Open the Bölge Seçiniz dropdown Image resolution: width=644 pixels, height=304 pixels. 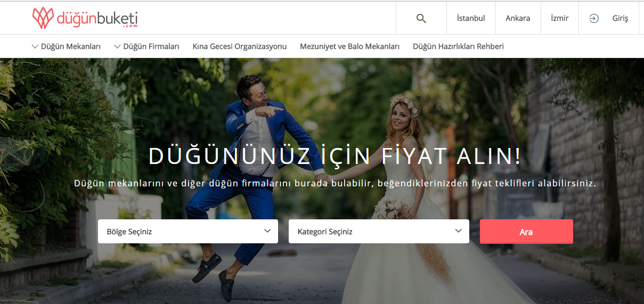coord(188,232)
